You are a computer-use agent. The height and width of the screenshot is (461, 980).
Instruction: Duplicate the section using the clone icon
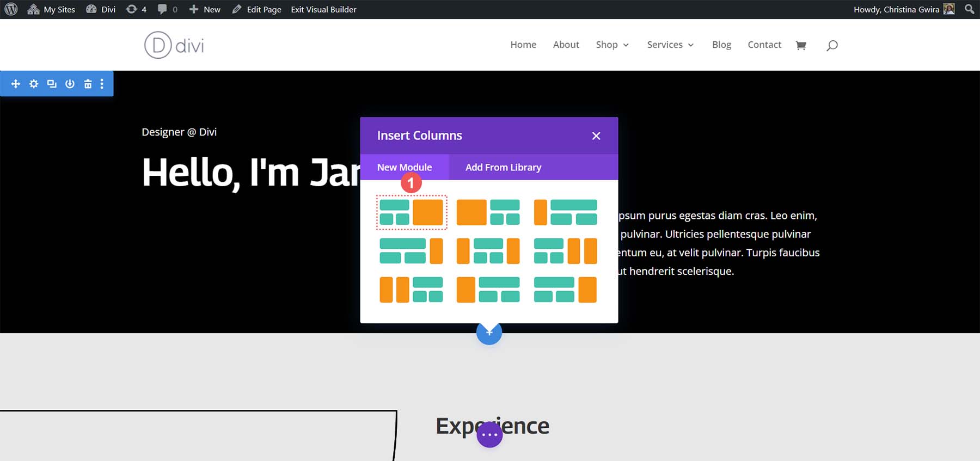tap(52, 84)
